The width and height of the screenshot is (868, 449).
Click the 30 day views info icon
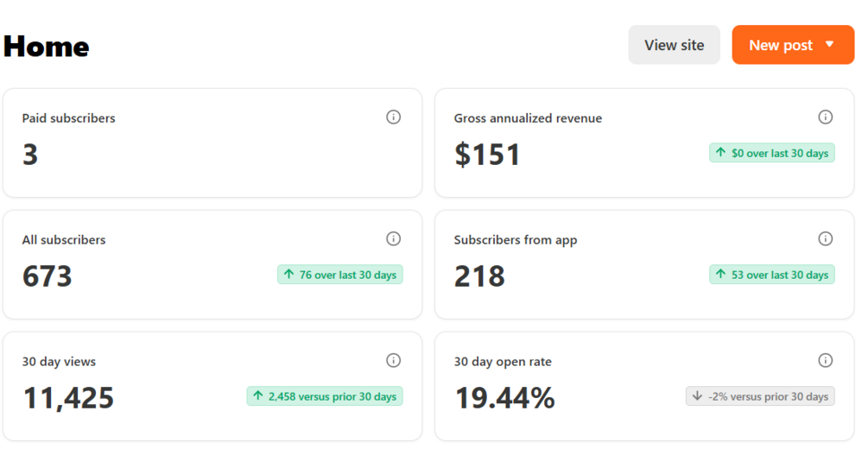point(393,361)
